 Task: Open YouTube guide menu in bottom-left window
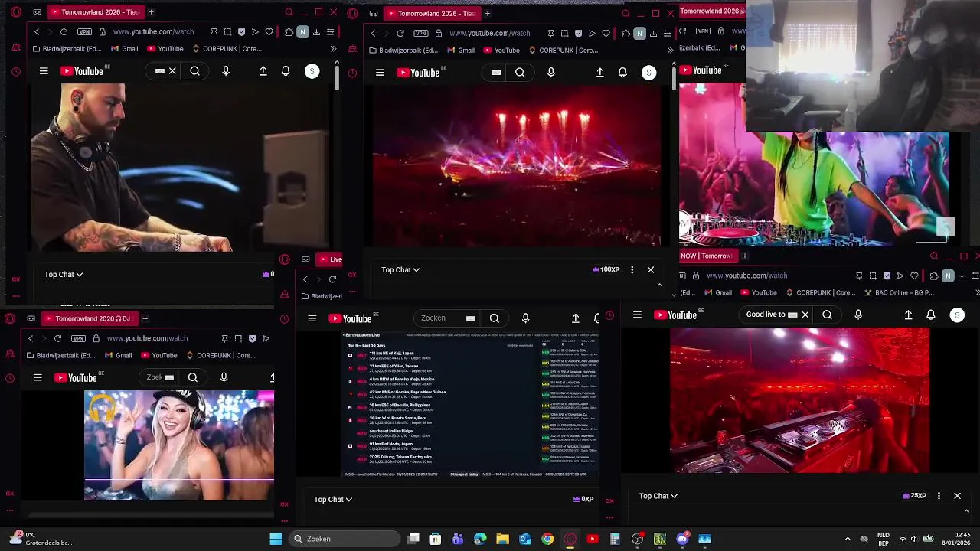[x=38, y=377]
